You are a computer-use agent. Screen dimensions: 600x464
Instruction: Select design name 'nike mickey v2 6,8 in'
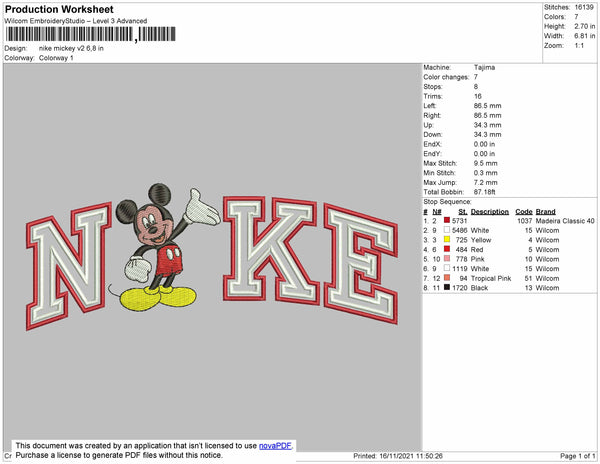[x=71, y=49]
